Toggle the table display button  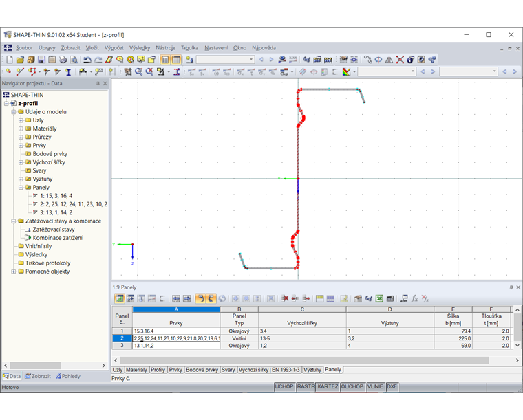point(175,60)
